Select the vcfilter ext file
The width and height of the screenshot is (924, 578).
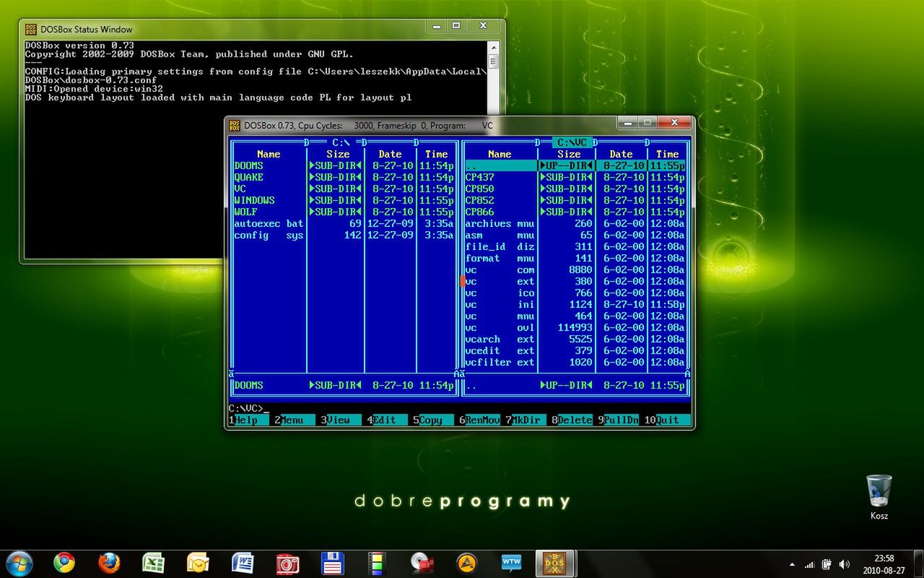pyautogui.click(x=575, y=362)
